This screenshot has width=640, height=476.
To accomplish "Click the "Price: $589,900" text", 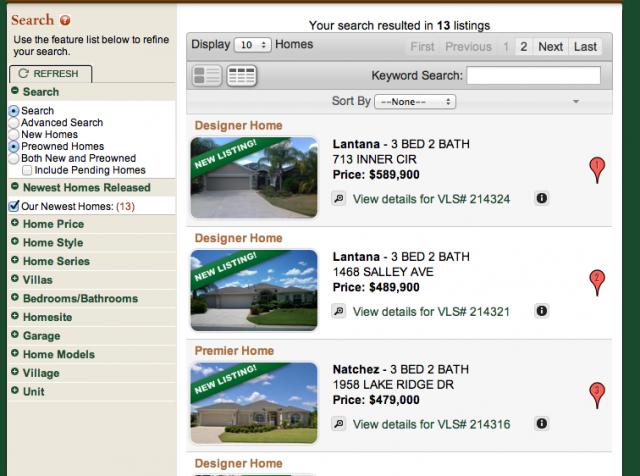I will click(376, 175).
